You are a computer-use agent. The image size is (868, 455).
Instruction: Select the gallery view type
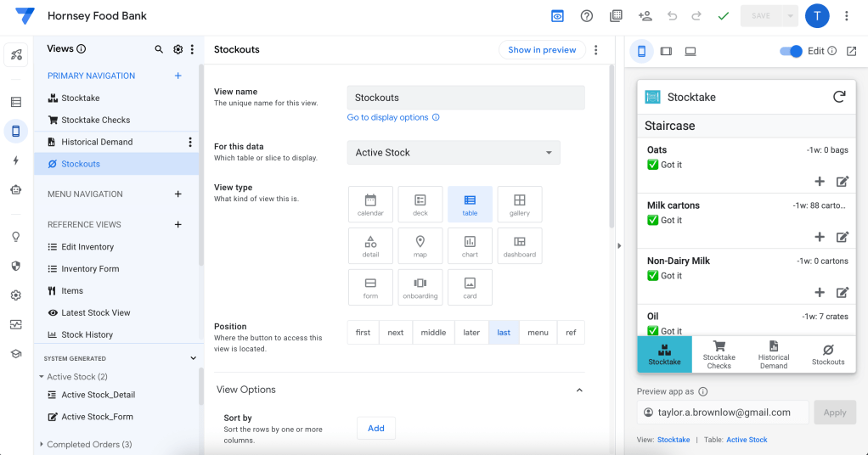click(519, 204)
